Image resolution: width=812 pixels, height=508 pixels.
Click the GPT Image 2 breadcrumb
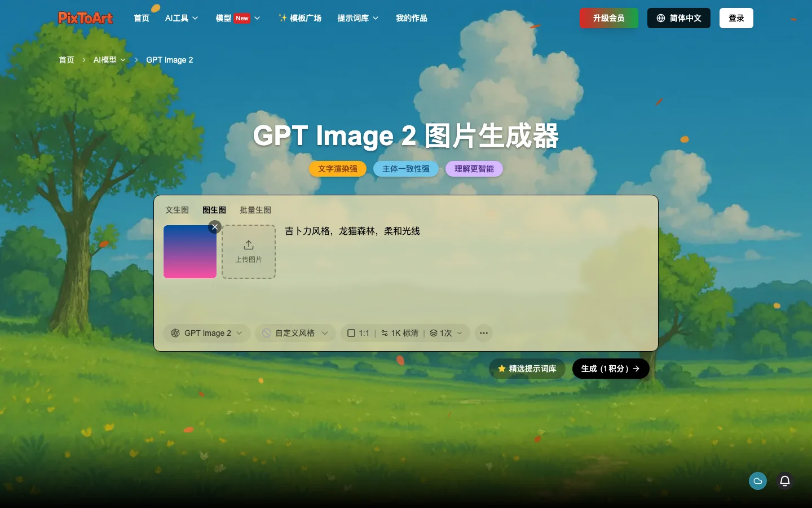coord(170,60)
